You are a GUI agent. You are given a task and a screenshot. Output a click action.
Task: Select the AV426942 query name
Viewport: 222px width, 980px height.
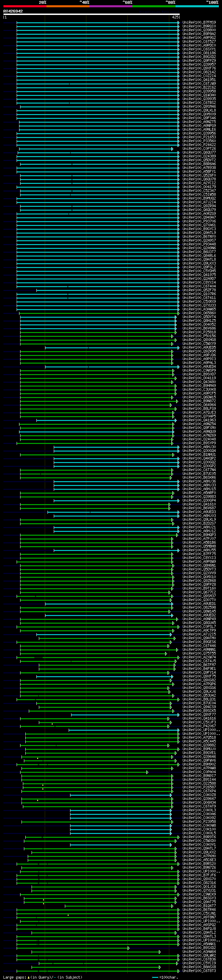tap(13, 11)
